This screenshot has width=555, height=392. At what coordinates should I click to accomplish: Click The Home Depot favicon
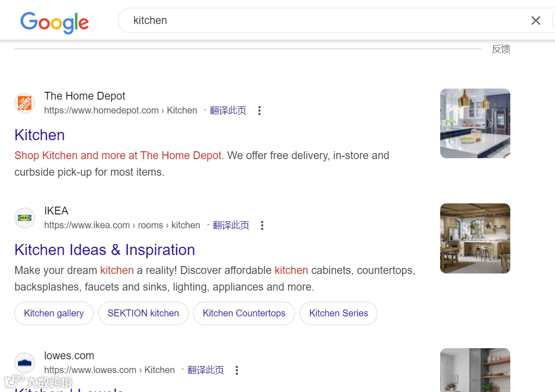pos(24,103)
